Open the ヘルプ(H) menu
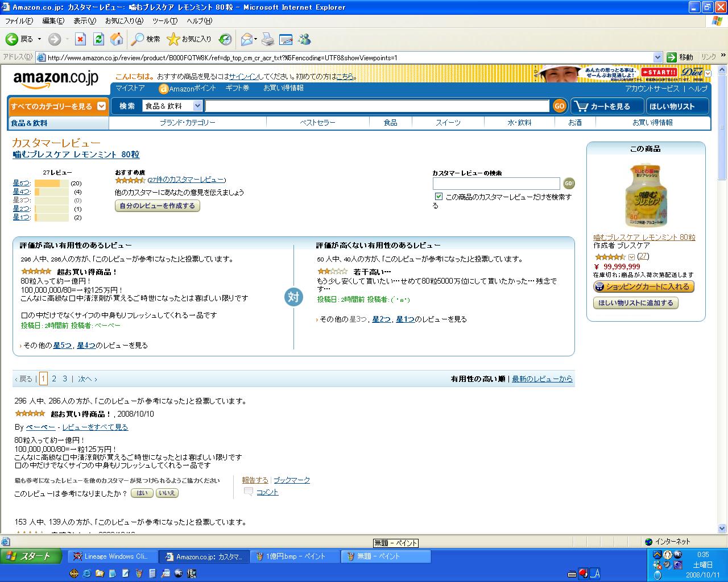This screenshot has width=728, height=582. point(199,21)
